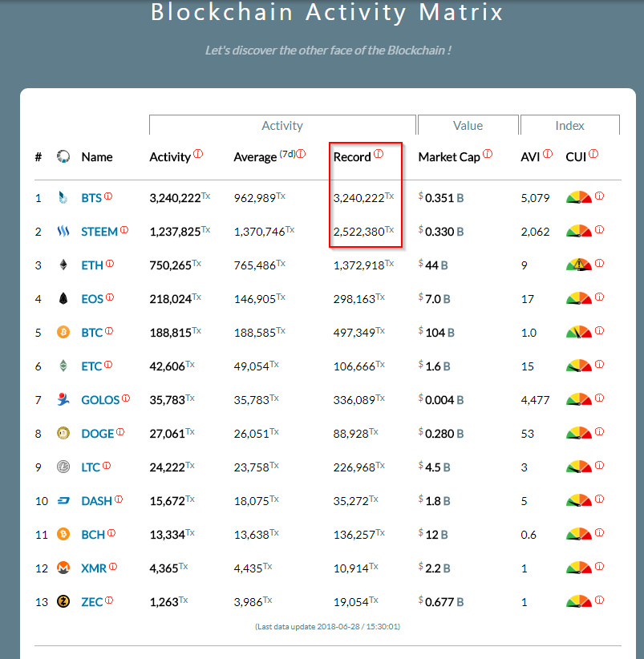Viewport: 644px width, 659px height.
Task: Open the BCH coin link
Action: (x=93, y=535)
